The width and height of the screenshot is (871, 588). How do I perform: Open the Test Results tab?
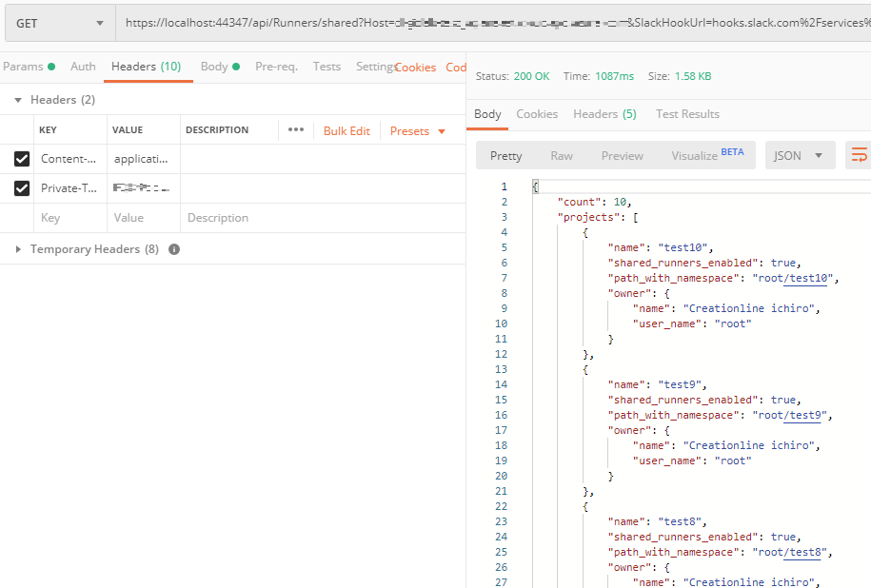pos(687,114)
